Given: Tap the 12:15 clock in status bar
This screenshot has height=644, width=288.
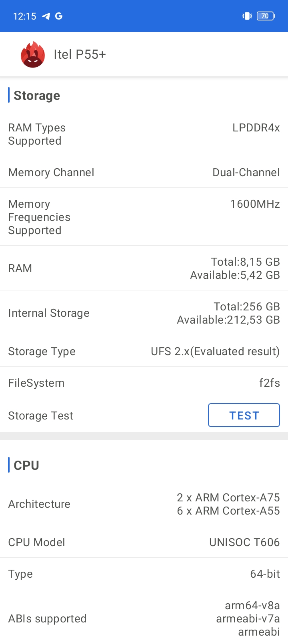Looking at the screenshot, I should tap(24, 16).
